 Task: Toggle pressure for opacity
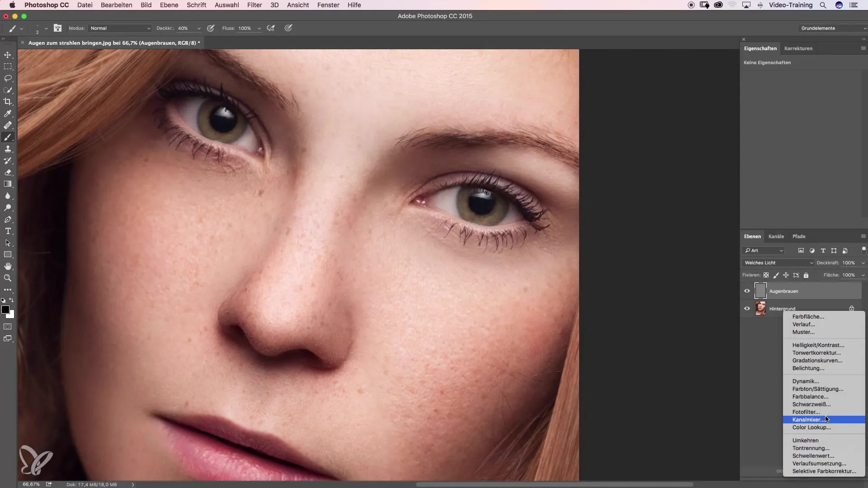(211, 28)
